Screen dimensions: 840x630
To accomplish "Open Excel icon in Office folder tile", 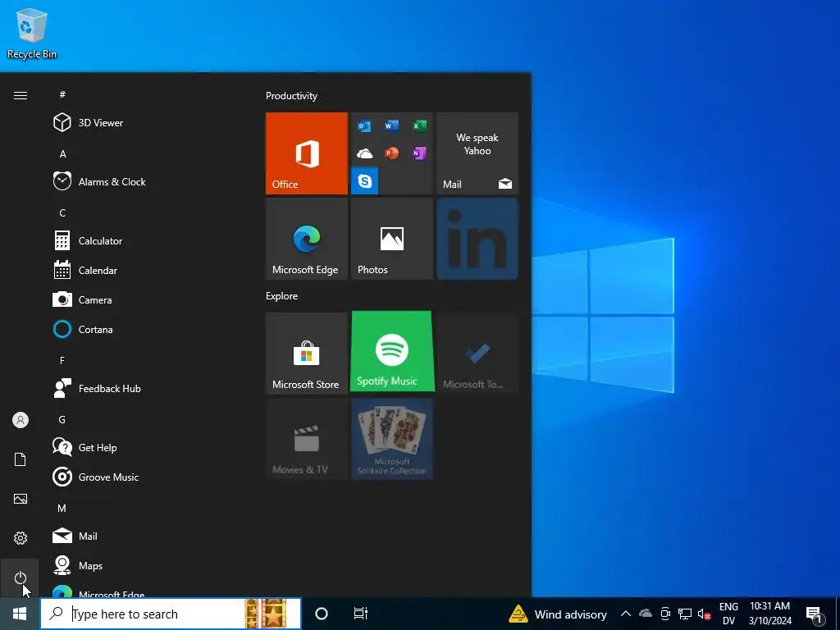I will (x=419, y=126).
